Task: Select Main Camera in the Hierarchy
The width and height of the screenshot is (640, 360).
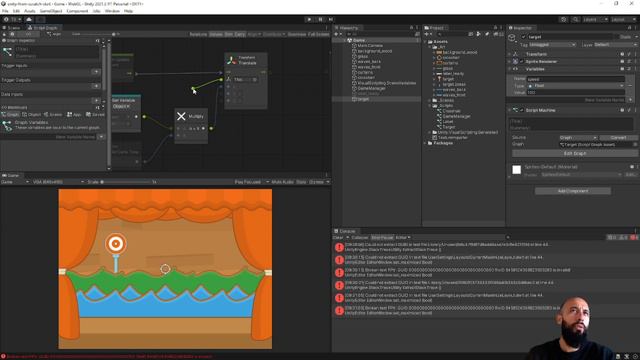Action: coord(370,46)
